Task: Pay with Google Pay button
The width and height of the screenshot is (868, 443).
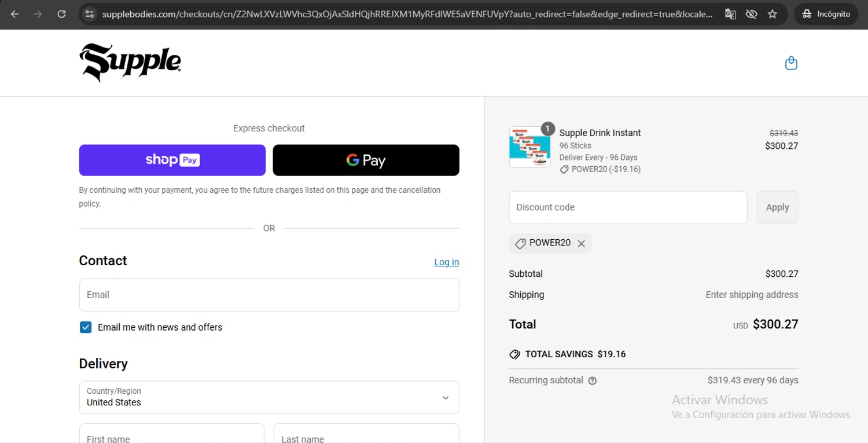Action: point(366,160)
